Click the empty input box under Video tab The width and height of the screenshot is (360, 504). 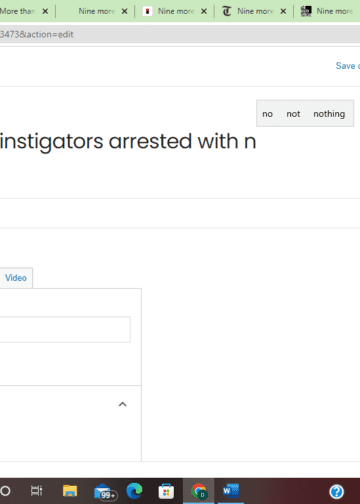(x=65, y=329)
